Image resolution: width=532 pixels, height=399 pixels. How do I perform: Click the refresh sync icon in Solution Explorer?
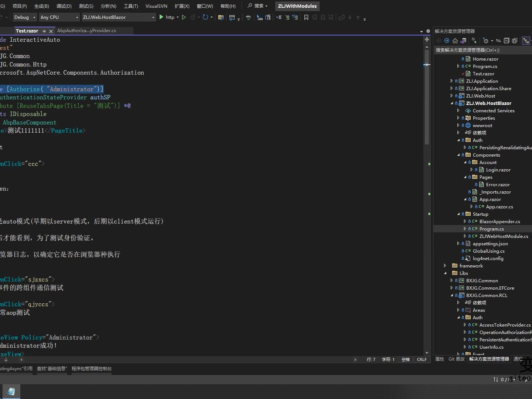point(474,41)
